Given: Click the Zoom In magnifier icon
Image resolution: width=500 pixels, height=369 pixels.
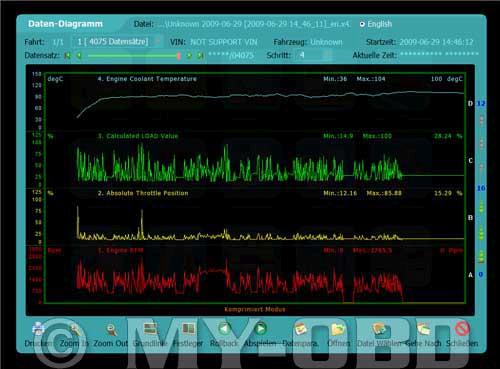Looking at the screenshot, I should tap(74, 330).
